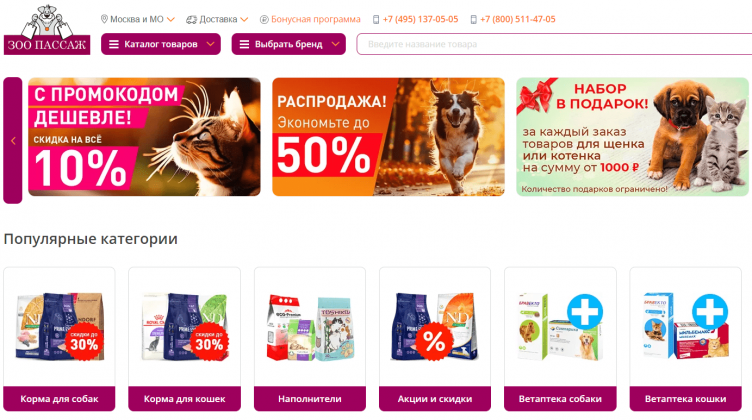Open the Выбрать бренд dropdown menu
The height and width of the screenshot is (420, 752).
click(x=288, y=44)
